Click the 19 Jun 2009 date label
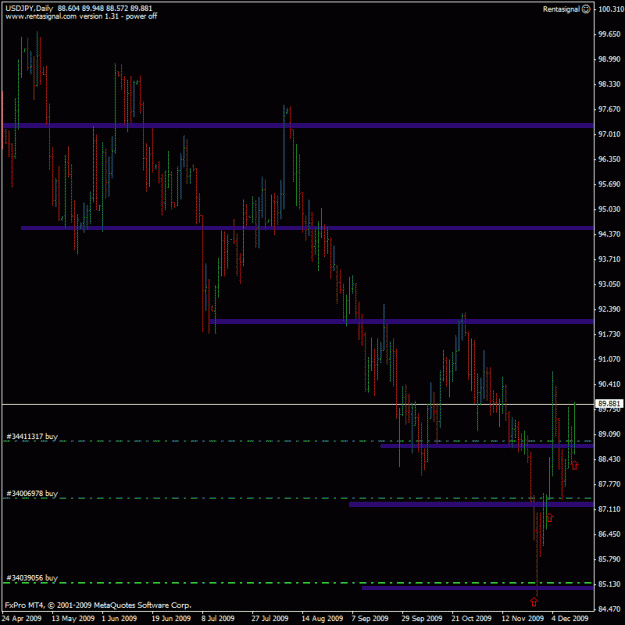 coord(171,618)
